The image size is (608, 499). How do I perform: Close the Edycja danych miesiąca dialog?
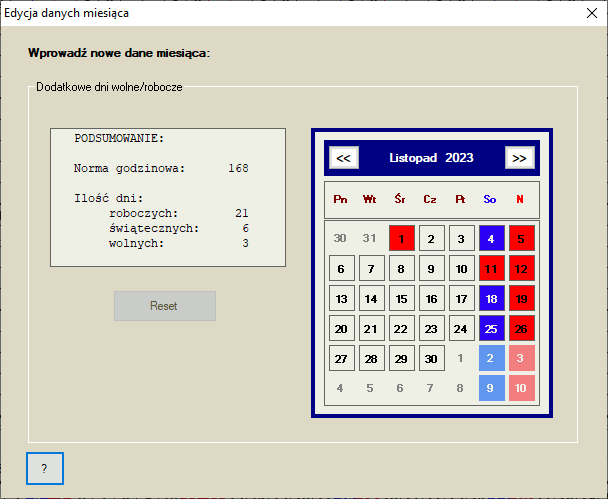(x=585, y=14)
